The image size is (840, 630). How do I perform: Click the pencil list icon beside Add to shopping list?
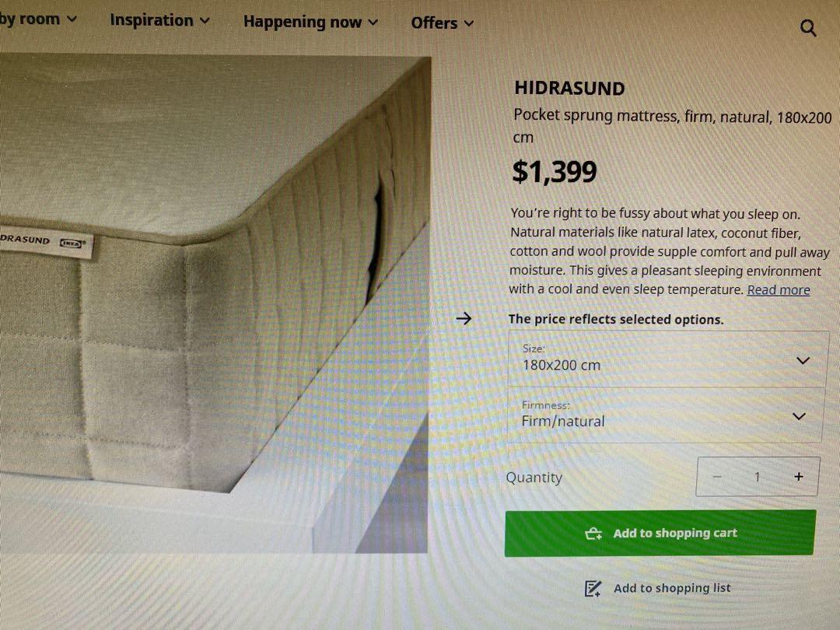pos(593,588)
